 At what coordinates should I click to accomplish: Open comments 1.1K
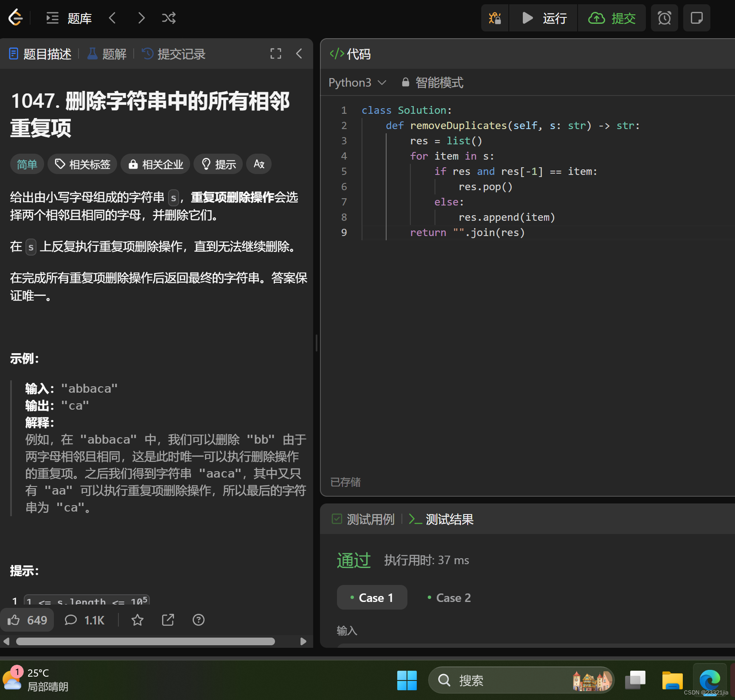[x=84, y=620]
